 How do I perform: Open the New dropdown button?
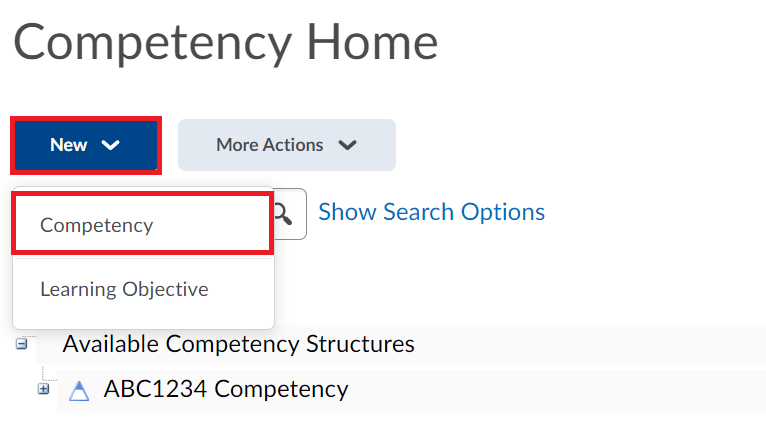click(x=86, y=145)
